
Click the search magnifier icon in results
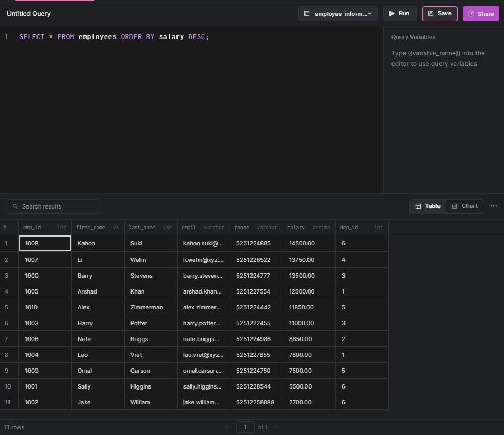pos(15,206)
